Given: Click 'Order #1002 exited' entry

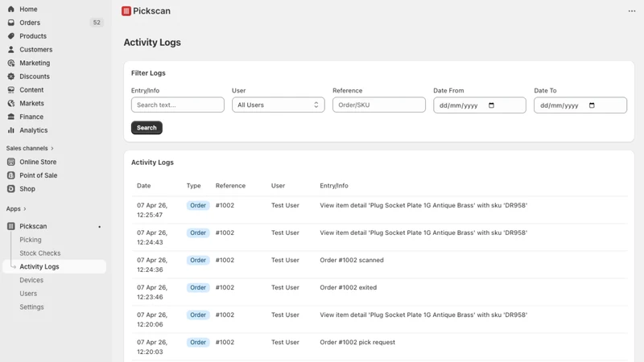Looking at the screenshot, I should [x=349, y=288].
